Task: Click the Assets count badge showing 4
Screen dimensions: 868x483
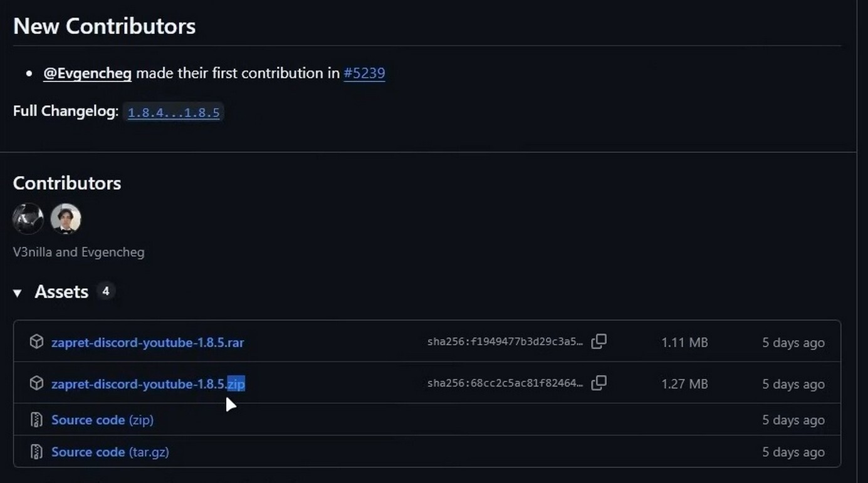Action: 106,291
